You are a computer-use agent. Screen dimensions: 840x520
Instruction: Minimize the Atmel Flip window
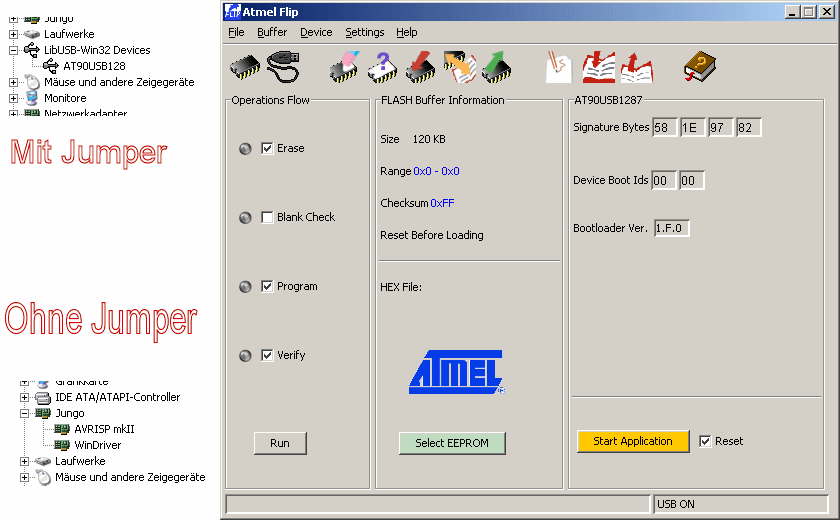792,11
